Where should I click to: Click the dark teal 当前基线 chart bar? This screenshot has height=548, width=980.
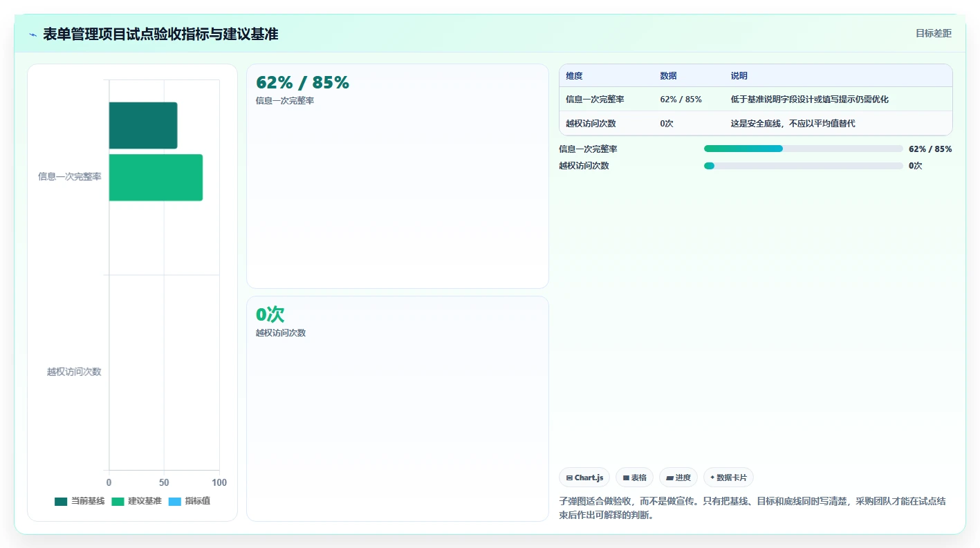[143, 125]
